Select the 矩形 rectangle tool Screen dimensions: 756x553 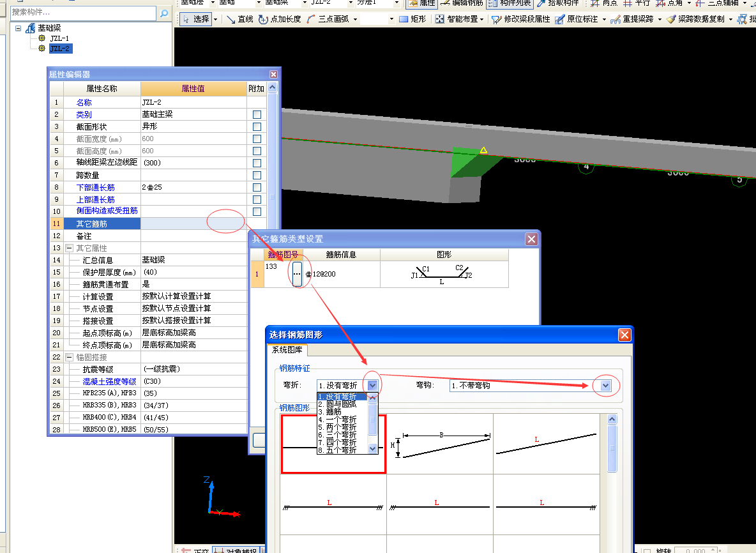pos(412,19)
